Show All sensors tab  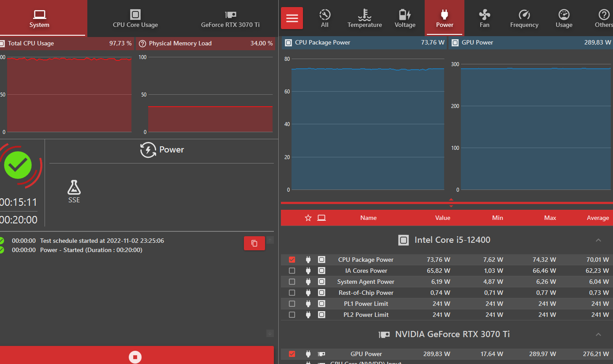(325, 18)
